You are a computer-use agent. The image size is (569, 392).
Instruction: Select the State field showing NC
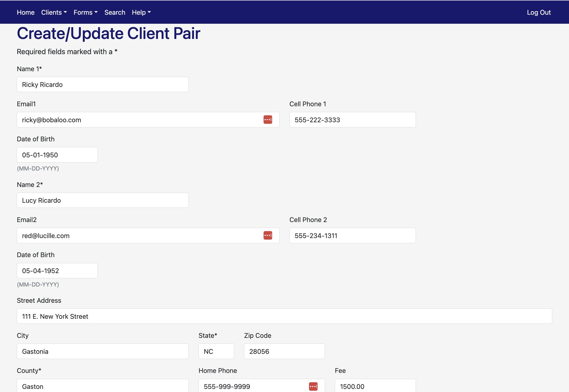[216, 351]
